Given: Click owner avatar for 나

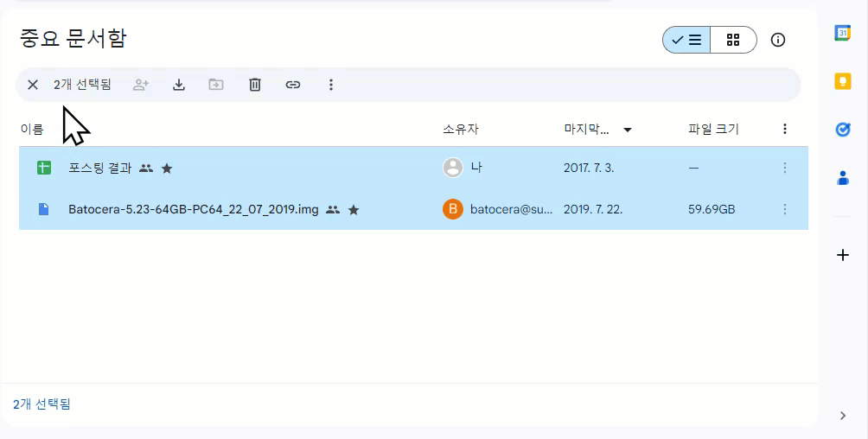Looking at the screenshot, I should [453, 167].
